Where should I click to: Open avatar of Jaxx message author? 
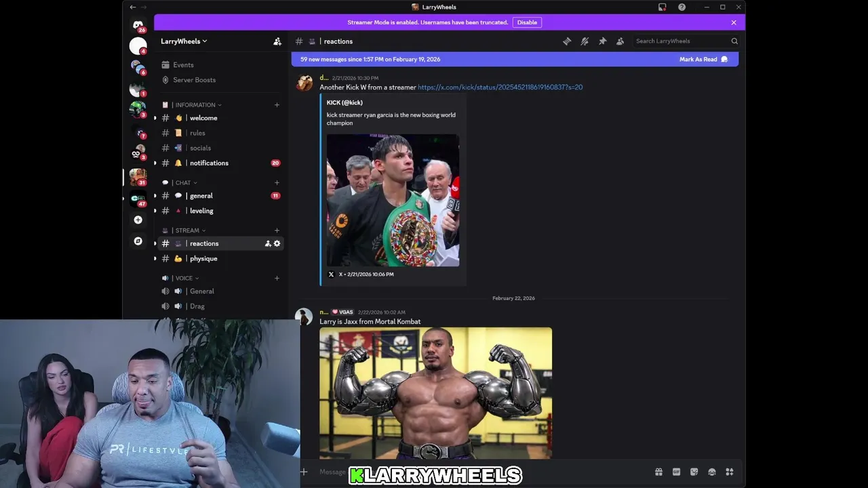304,317
